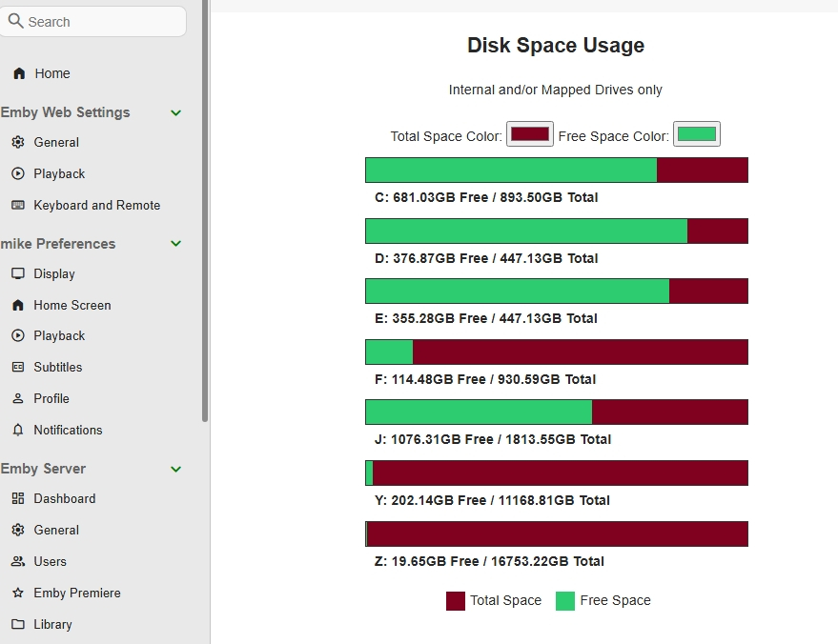The image size is (838, 644).
Task: Click the Emby Premiere star icon
Action: [x=17, y=593]
